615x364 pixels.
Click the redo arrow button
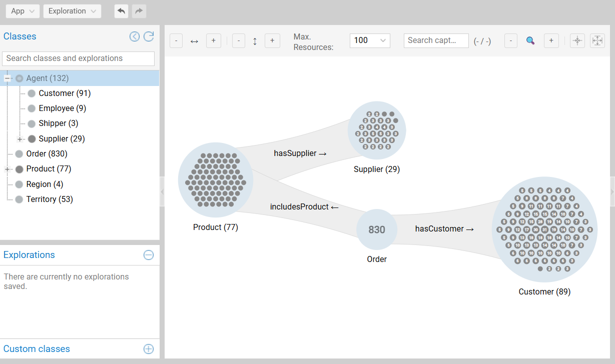(x=139, y=11)
